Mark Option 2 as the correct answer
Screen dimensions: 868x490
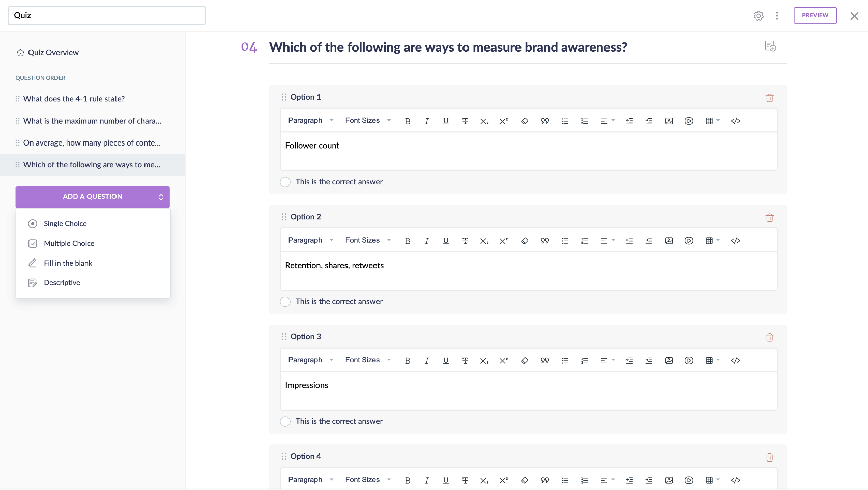285,302
